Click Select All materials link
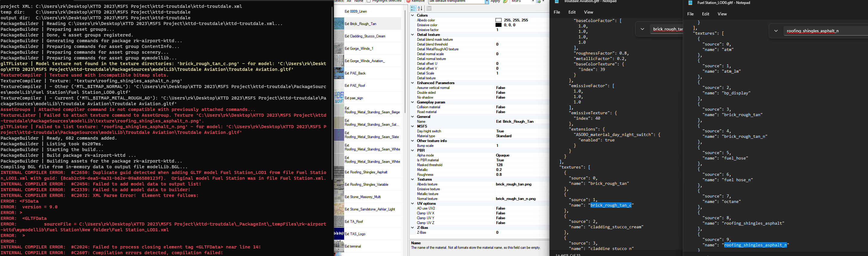The width and height of the screenshot is (868, 256). [349, 1]
